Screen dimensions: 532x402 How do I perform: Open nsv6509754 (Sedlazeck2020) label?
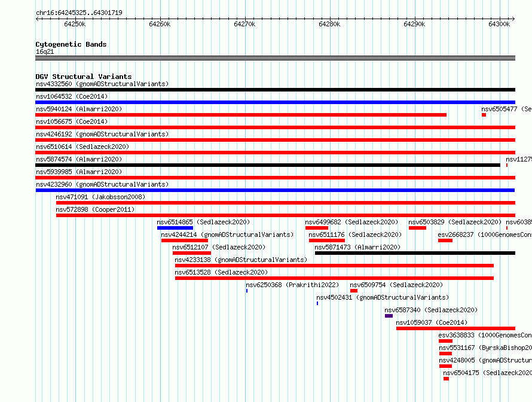click(x=396, y=285)
